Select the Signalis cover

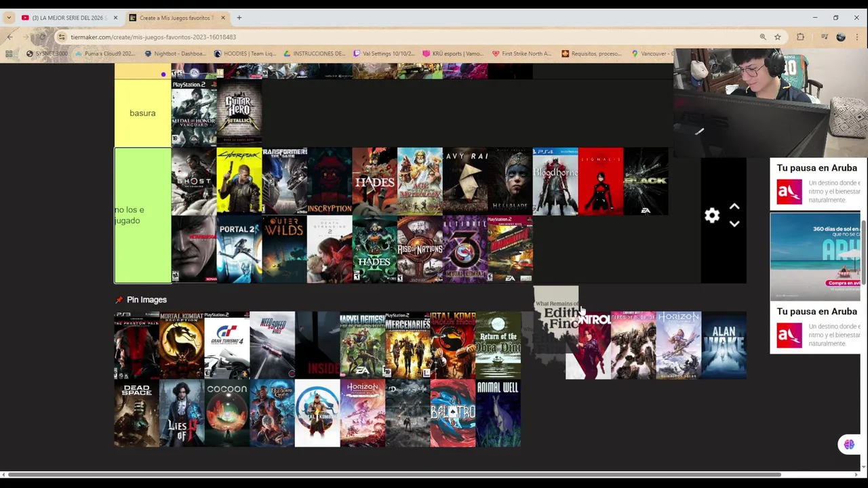pyautogui.click(x=600, y=181)
